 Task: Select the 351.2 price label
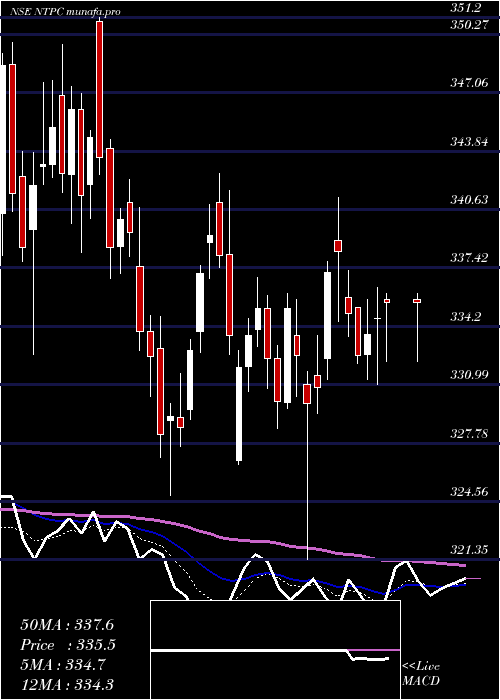pyautogui.click(x=465, y=8)
